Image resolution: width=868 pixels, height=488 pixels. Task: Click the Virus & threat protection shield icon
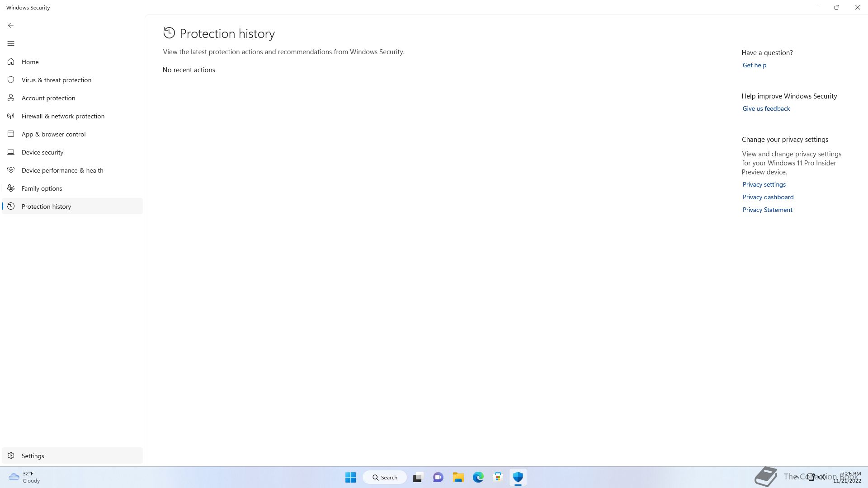pyautogui.click(x=11, y=80)
